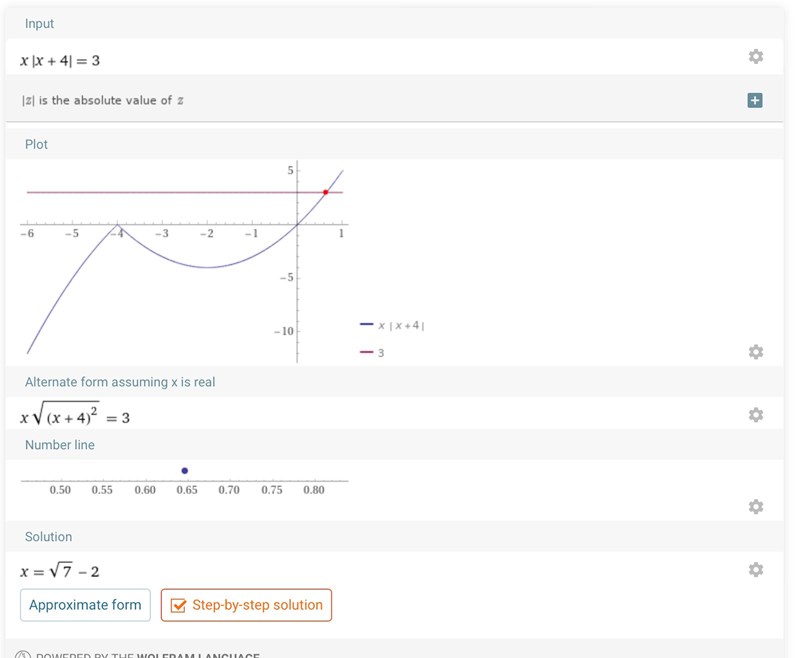Click the input equation x|x+4| = 3

coord(60,60)
